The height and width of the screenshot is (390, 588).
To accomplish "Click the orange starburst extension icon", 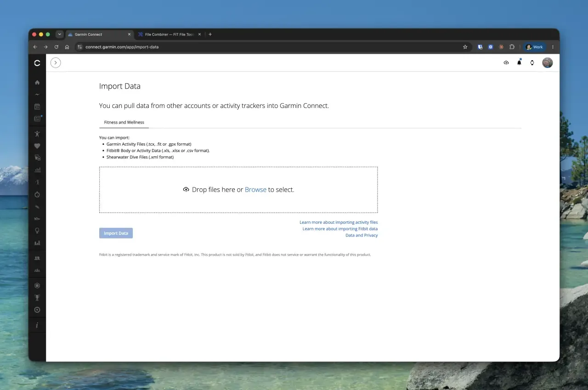I will (x=501, y=47).
